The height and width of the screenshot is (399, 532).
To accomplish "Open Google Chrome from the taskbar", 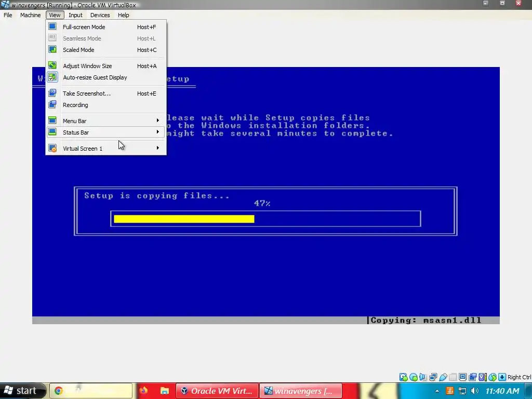I will pyautogui.click(x=91, y=391).
